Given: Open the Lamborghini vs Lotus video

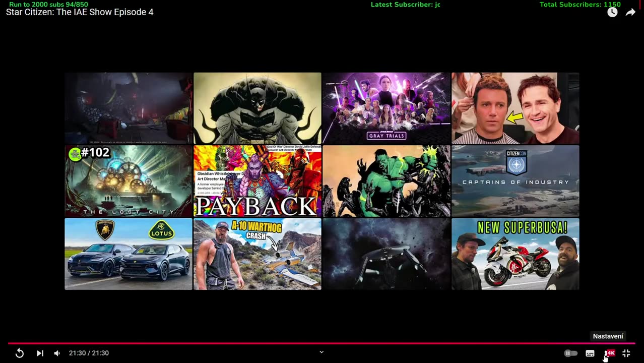Looking at the screenshot, I should [128, 254].
